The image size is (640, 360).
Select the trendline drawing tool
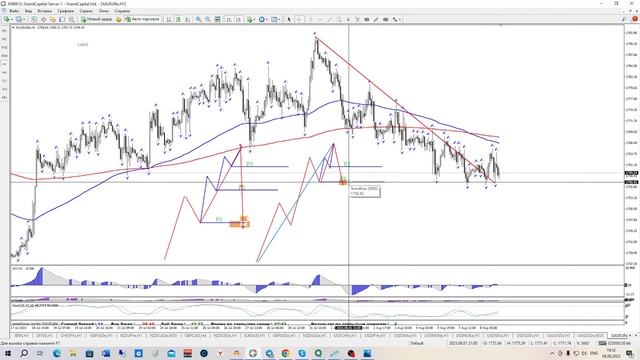pyautogui.click(x=330, y=19)
